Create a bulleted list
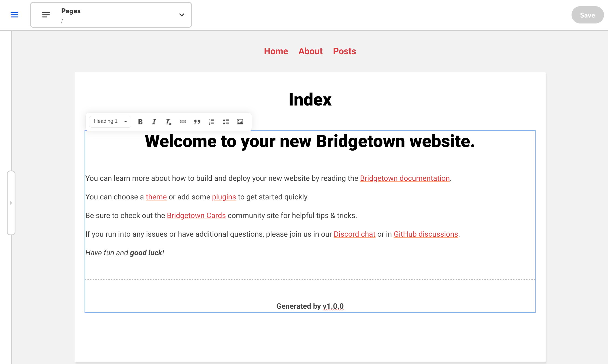This screenshot has height=364, width=608. pyautogui.click(x=226, y=122)
